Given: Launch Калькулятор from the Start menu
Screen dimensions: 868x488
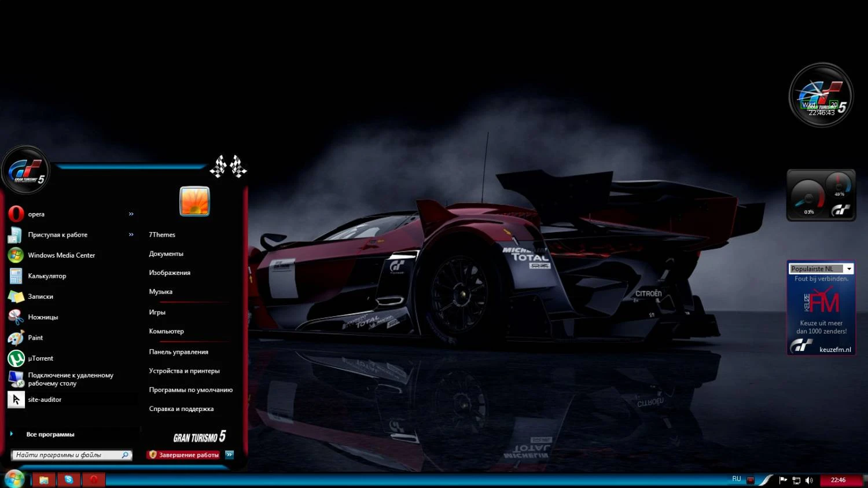Looking at the screenshot, I should click(x=48, y=276).
